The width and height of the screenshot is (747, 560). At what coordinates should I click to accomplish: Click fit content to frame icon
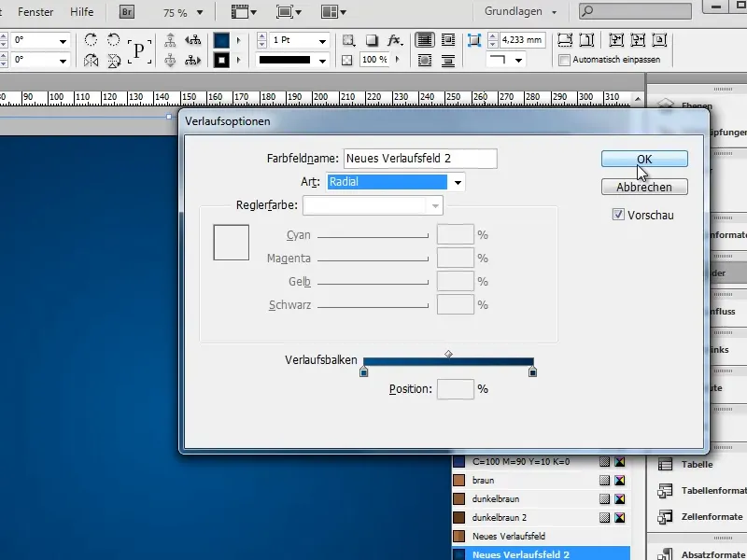[616, 40]
